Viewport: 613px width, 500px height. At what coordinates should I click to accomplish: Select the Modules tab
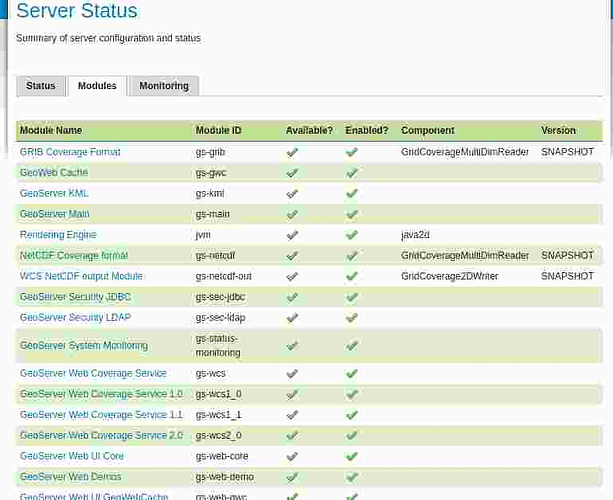pyautogui.click(x=97, y=86)
